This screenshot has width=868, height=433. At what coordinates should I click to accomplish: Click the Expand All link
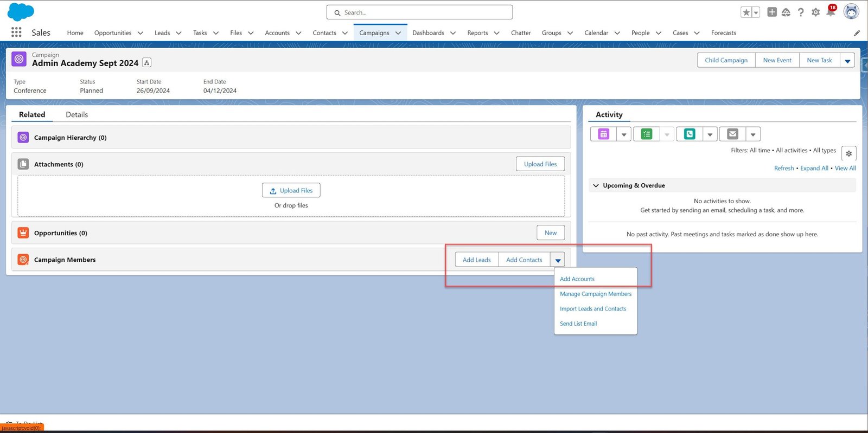(814, 169)
